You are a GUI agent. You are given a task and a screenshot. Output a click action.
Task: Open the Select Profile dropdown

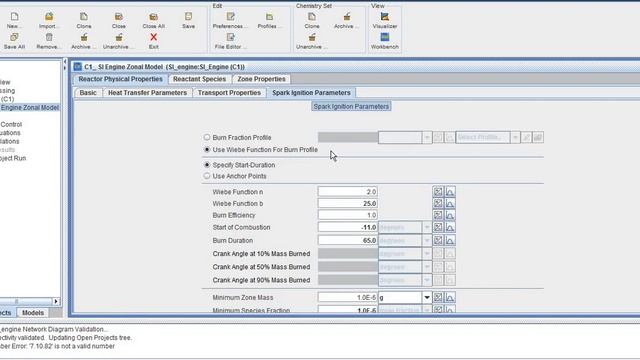pos(515,138)
